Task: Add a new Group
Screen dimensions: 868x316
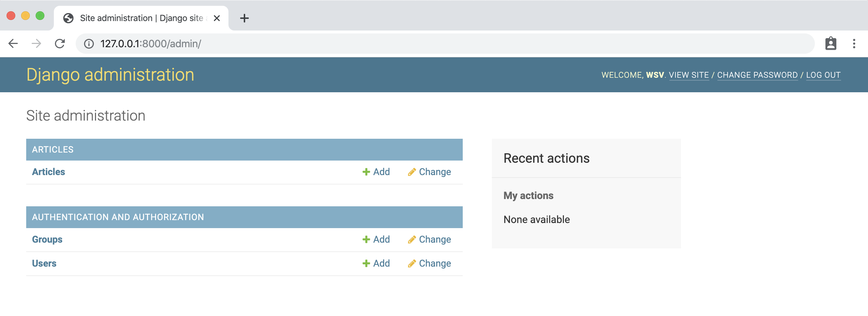Action: pyautogui.click(x=376, y=239)
